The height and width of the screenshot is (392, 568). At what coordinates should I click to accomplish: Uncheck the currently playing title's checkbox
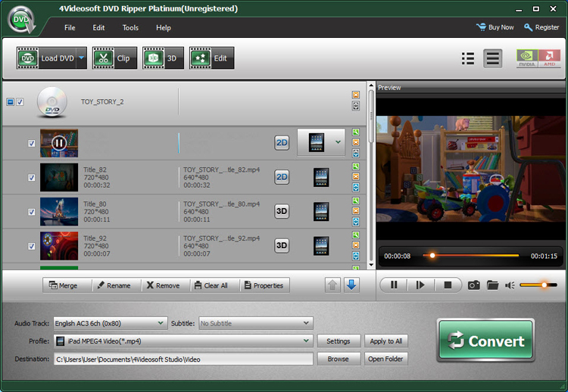pyautogui.click(x=32, y=143)
